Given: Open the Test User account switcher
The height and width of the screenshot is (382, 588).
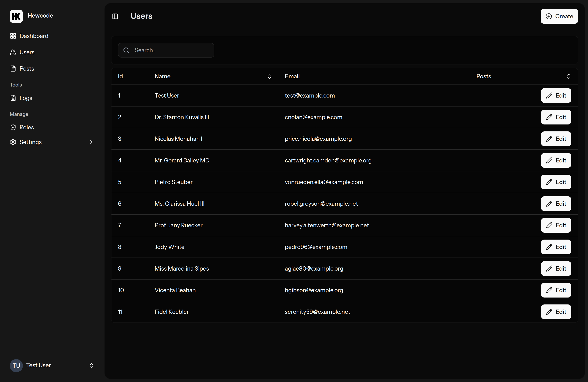Looking at the screenshot, I should 91,366.
